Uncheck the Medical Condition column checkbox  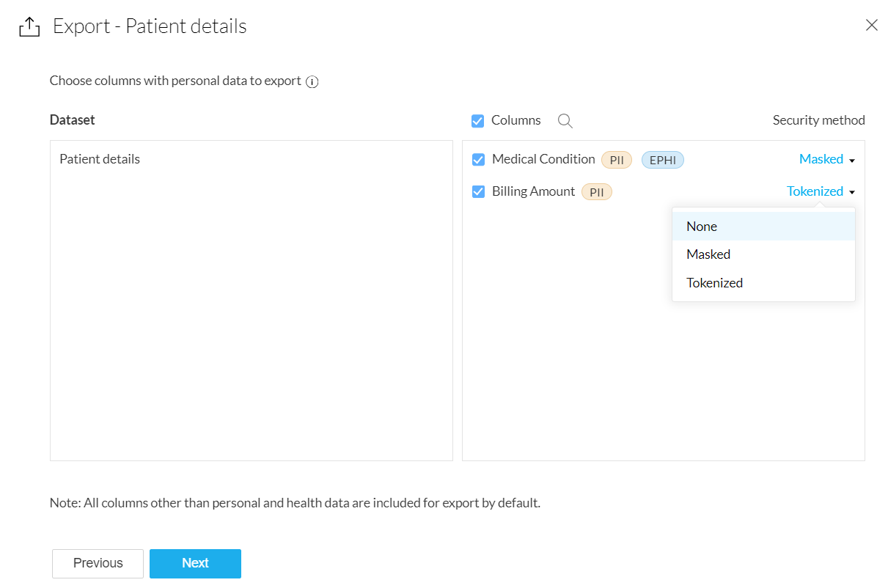coord(479,160)
